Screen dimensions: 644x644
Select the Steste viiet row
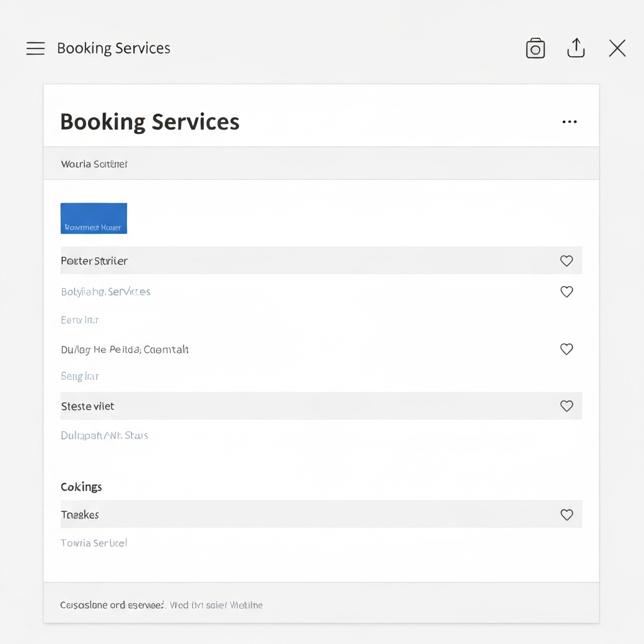coord(88,406)
